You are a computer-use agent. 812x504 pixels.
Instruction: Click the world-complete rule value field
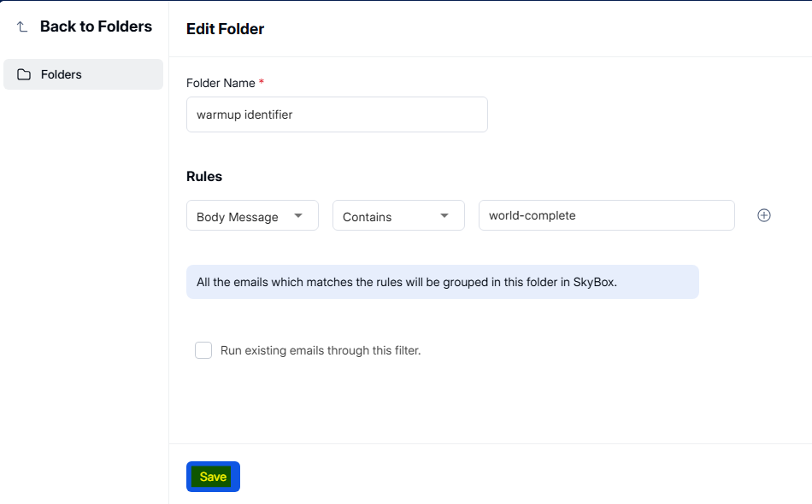click(606, 215)
